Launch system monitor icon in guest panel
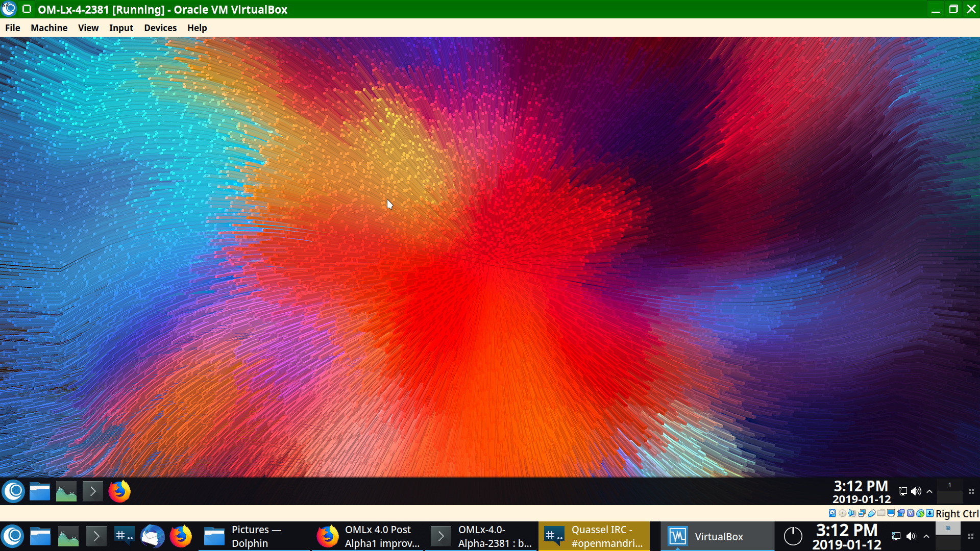The image size is (980, 551). [66, 491]
